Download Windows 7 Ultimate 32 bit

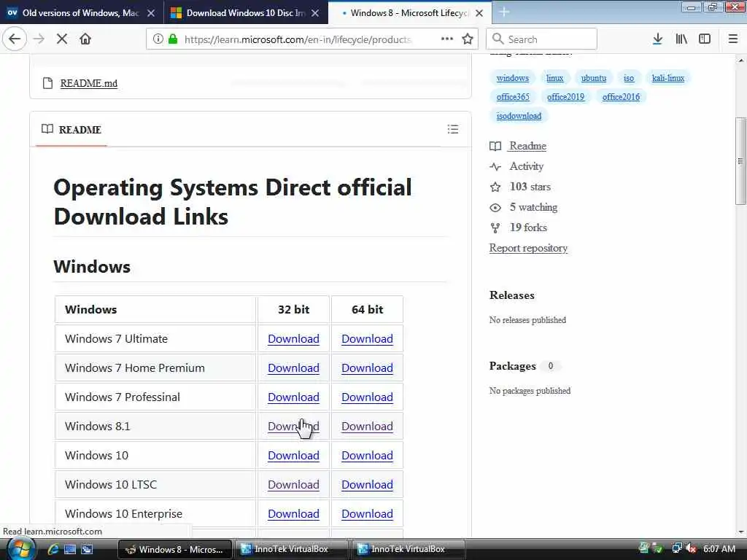(293, 338)
